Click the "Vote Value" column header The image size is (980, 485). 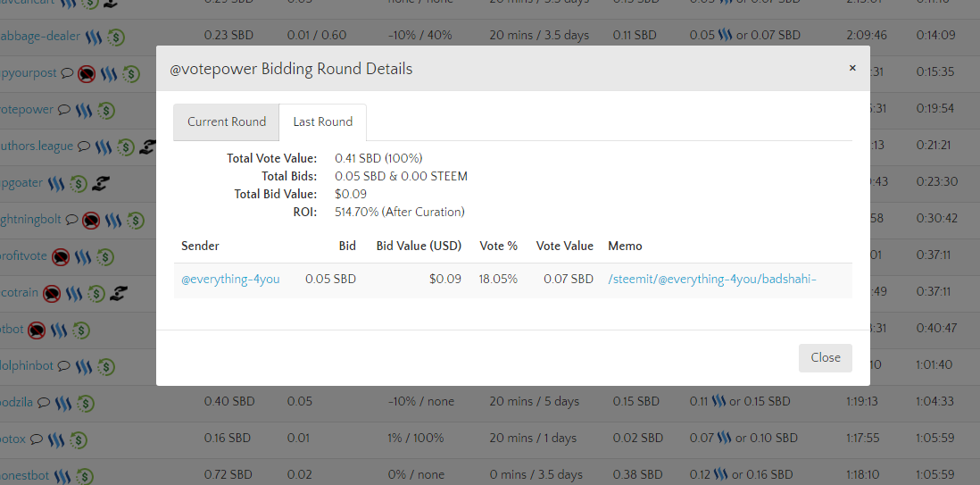(x=564, y=246)
